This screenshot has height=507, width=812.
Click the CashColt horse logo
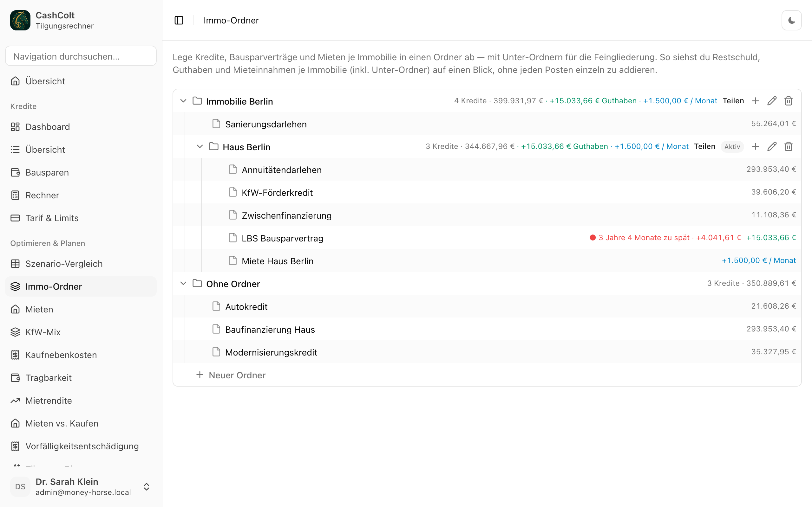click(20, 21)
